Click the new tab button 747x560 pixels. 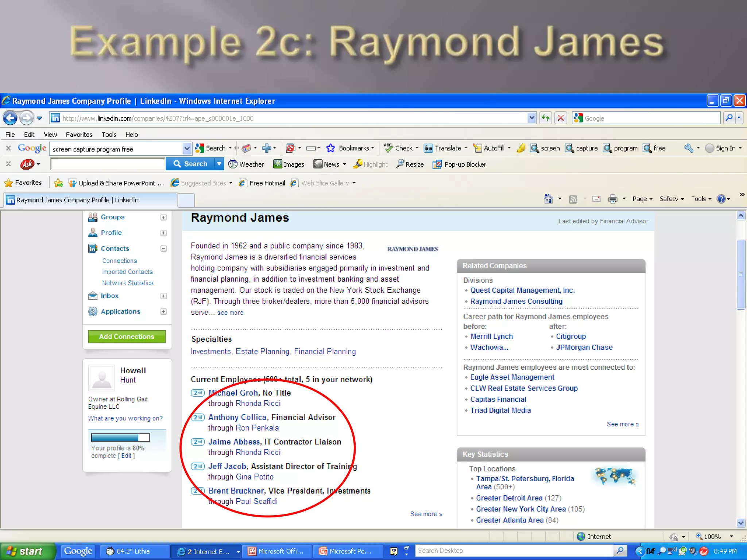[186, 200]
